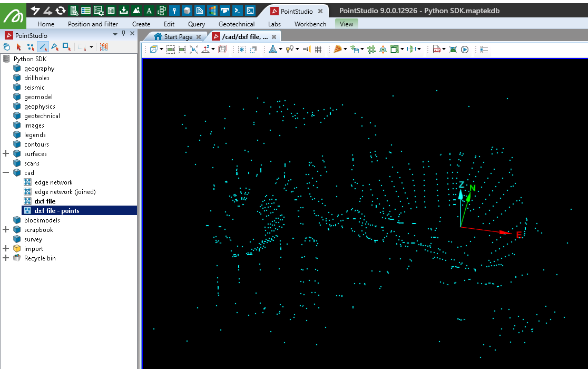Click the blue triangle nodes icon
This screenshot has height=369, width=588.
(273, 50)
